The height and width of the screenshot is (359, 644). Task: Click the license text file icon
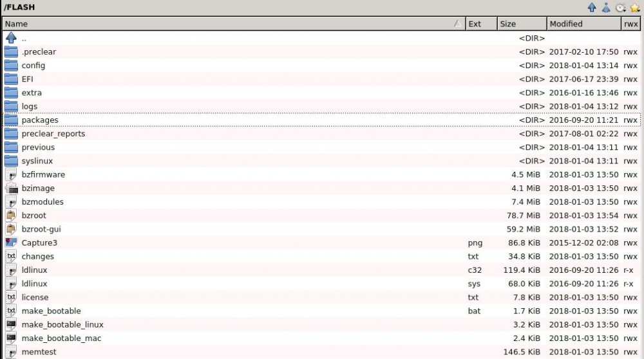[x=11, y=297]
